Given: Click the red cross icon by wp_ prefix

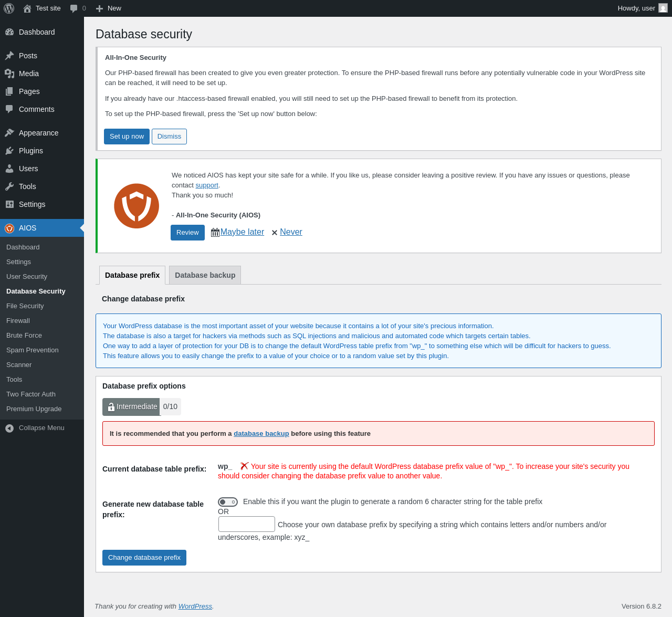Looking at the screenshot, I should pos(244,466).
